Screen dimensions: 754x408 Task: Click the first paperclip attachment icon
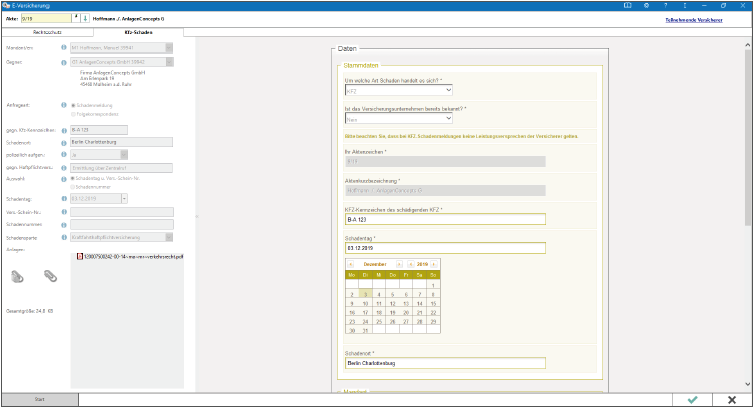(x=17, y=276)
